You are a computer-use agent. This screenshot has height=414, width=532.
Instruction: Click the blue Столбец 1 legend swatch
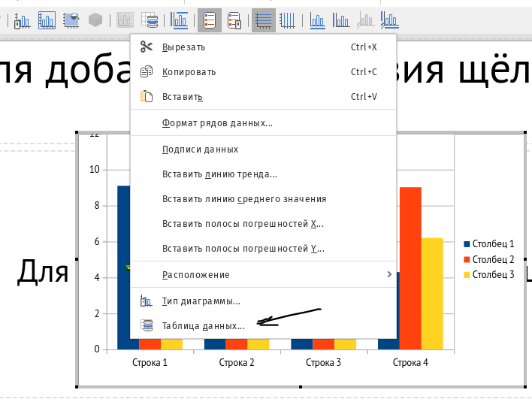point(467,244)
